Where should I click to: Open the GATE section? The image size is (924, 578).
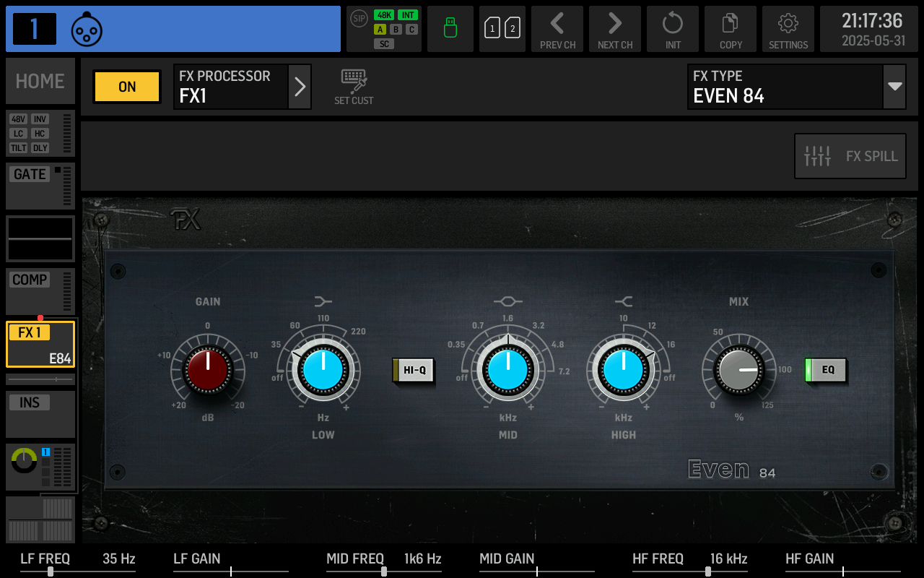click(x=40, y=186)
